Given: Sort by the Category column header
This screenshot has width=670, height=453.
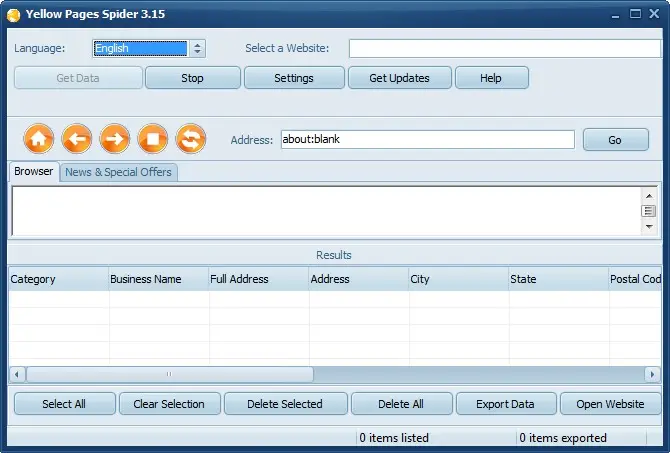Looking at the screenshot, I should point(59,279).
